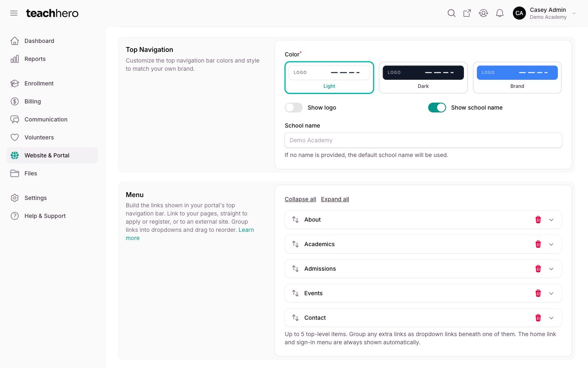This screenshot has width=588, height=368.
Task: Disable the Show school name toggle
Action: [x=437, y=108]
